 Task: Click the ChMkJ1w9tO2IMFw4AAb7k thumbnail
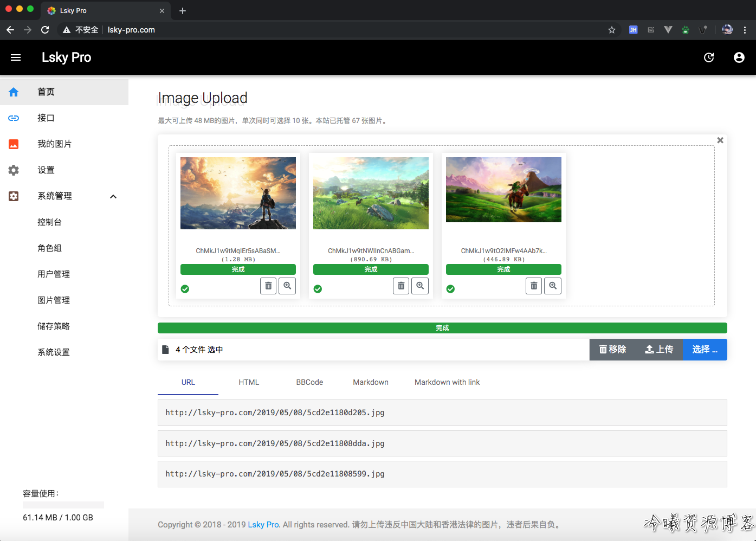(503, 190)
